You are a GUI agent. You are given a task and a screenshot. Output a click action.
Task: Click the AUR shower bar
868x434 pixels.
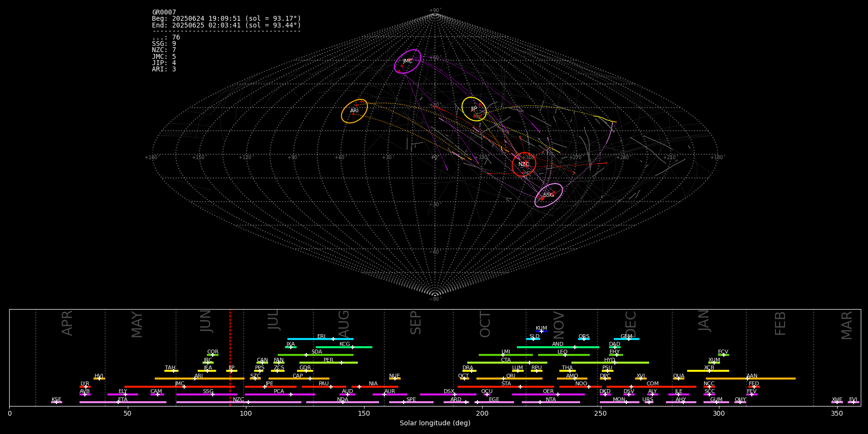tap(390, 394)
